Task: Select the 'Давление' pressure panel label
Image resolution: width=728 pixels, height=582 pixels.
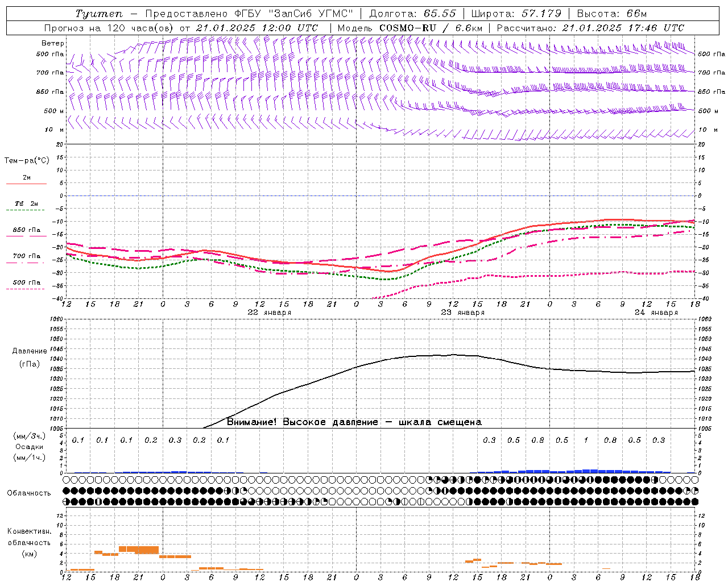Action: tap(30, 351)
